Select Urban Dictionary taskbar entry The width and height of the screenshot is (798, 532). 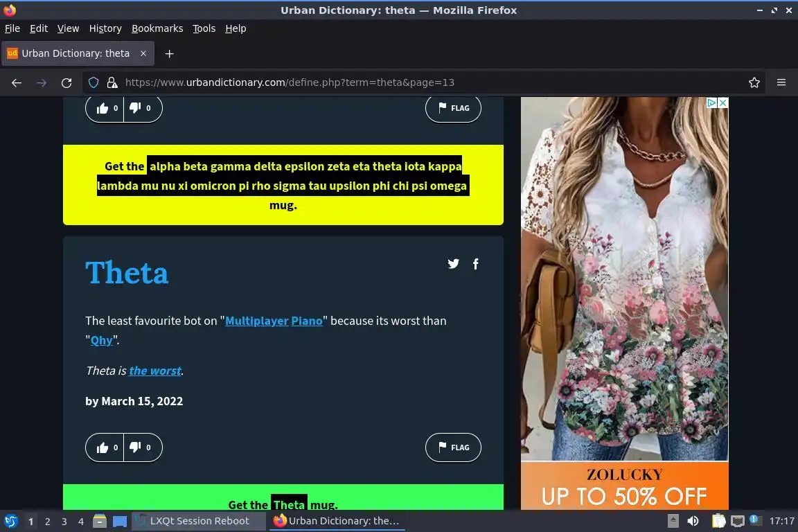coord(337,521)
